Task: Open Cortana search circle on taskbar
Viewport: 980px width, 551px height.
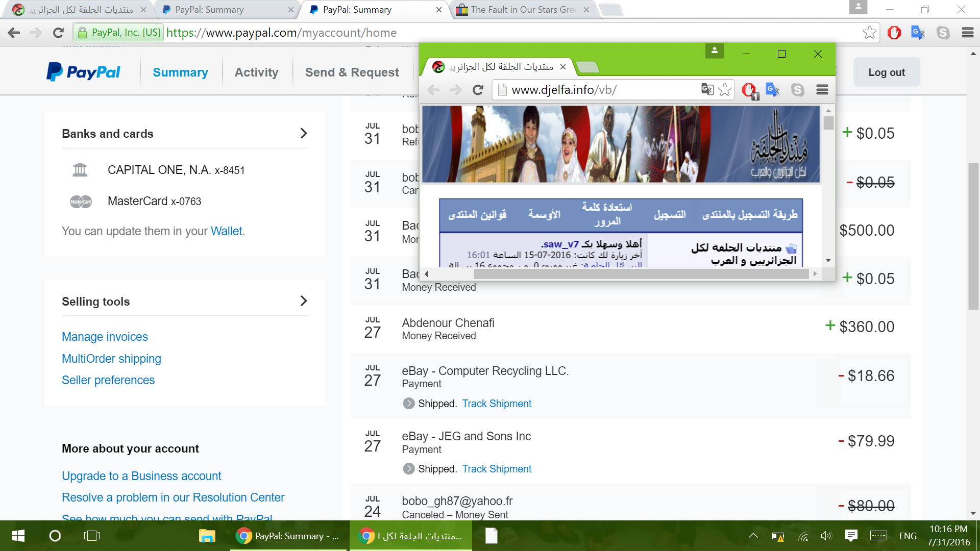Action: click(x=55, y=536)
